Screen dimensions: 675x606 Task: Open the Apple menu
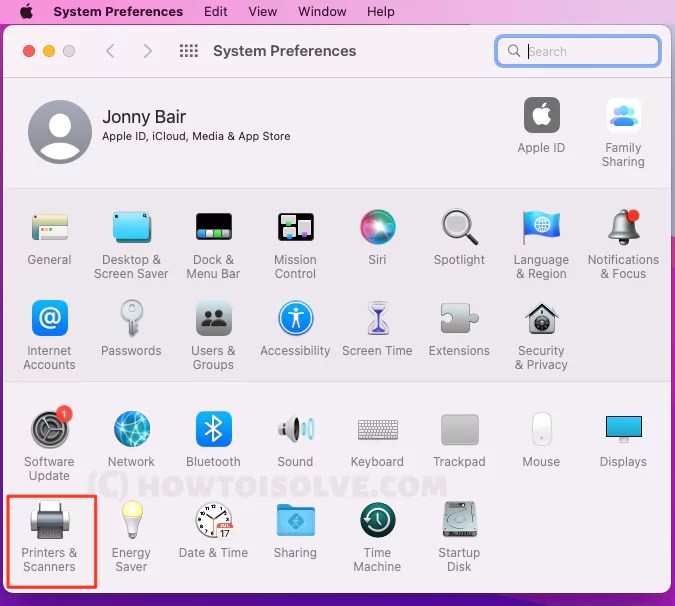pyautogui.click(x=26, y=11)
